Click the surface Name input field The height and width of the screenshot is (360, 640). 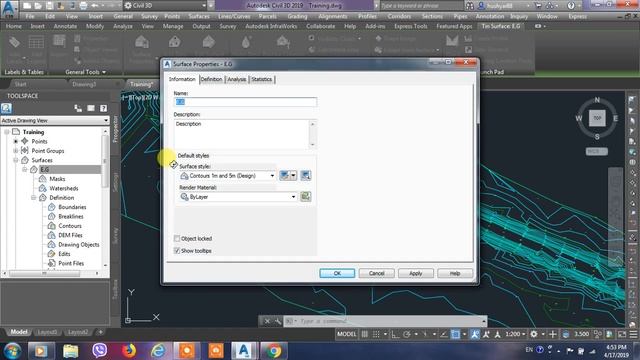[245, 102]
